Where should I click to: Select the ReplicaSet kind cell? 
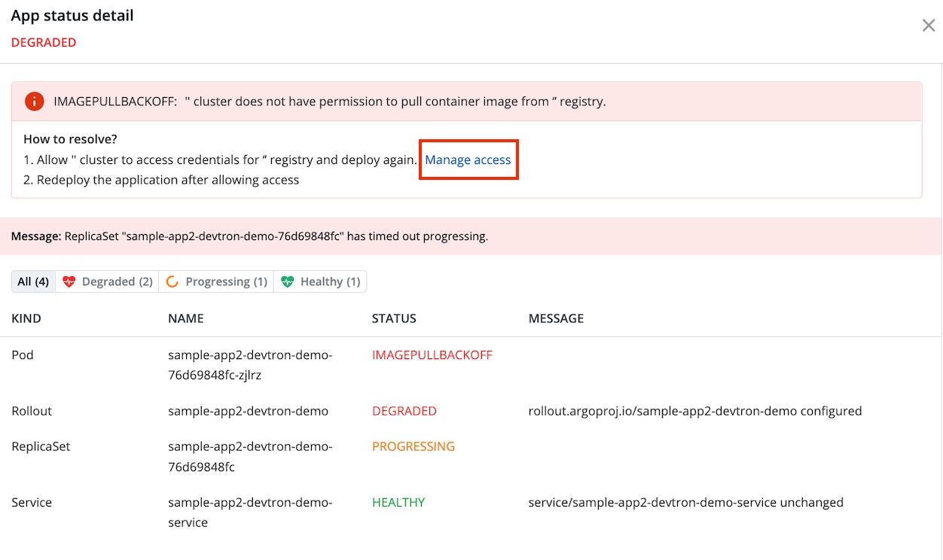click(x=41, y=446)
